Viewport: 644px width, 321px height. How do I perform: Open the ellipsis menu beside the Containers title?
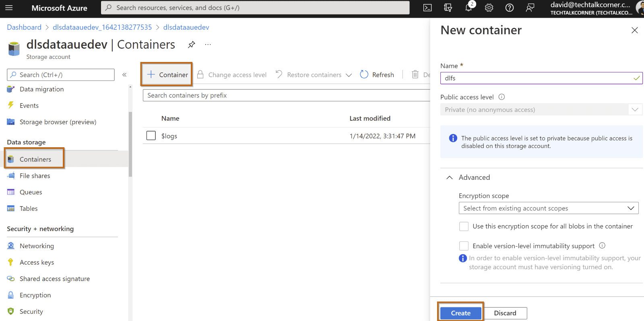click(208, 45)
